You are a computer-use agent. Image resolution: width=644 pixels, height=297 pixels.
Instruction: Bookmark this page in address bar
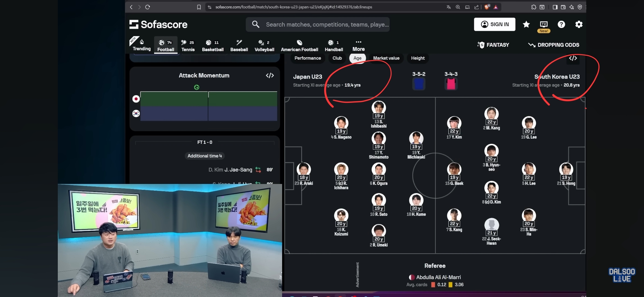coord(199,7)
